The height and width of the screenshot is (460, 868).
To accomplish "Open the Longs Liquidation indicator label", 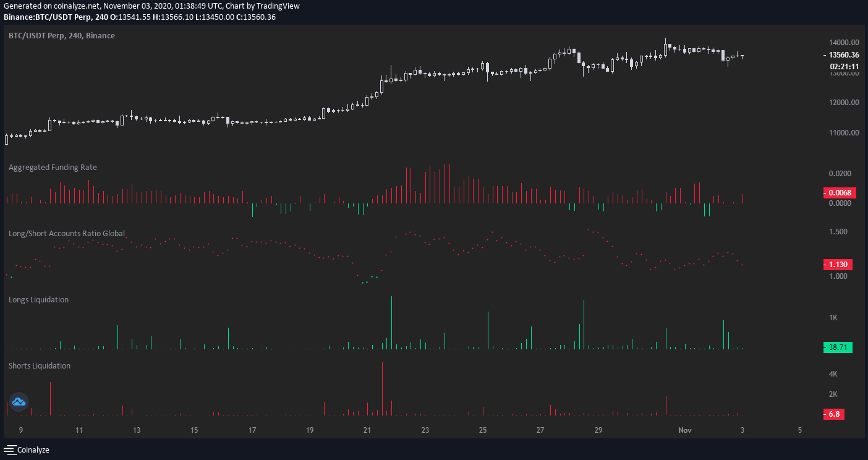I will tap(38, 300).
